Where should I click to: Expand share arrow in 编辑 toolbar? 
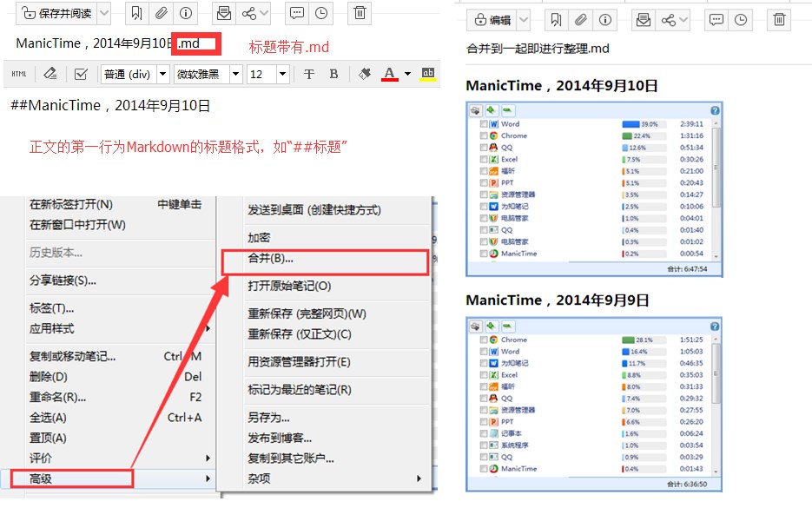(683, 20)
